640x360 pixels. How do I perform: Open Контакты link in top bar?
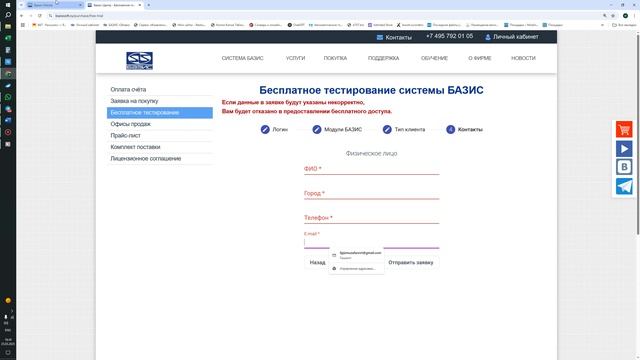point(398,38)
